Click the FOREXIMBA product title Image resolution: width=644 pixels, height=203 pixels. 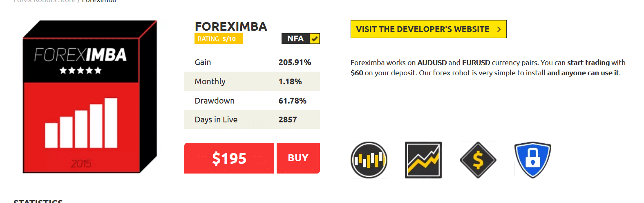(x=231, y=26)
